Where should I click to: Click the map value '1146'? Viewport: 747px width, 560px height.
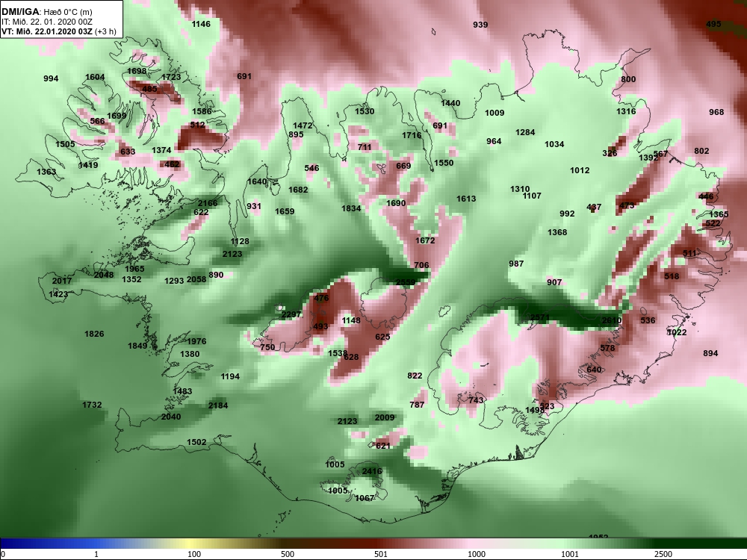point(201,24)
